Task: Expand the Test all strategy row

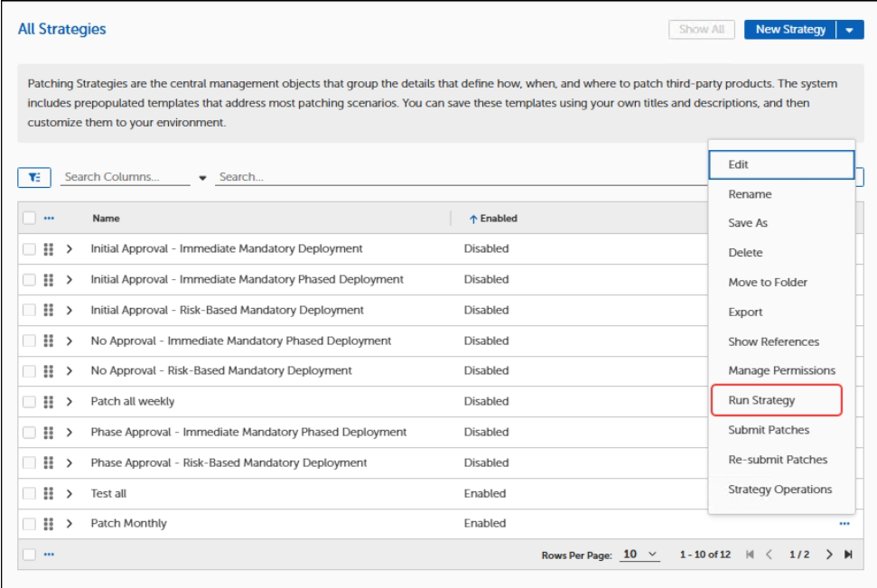Action: click(69, 493)
